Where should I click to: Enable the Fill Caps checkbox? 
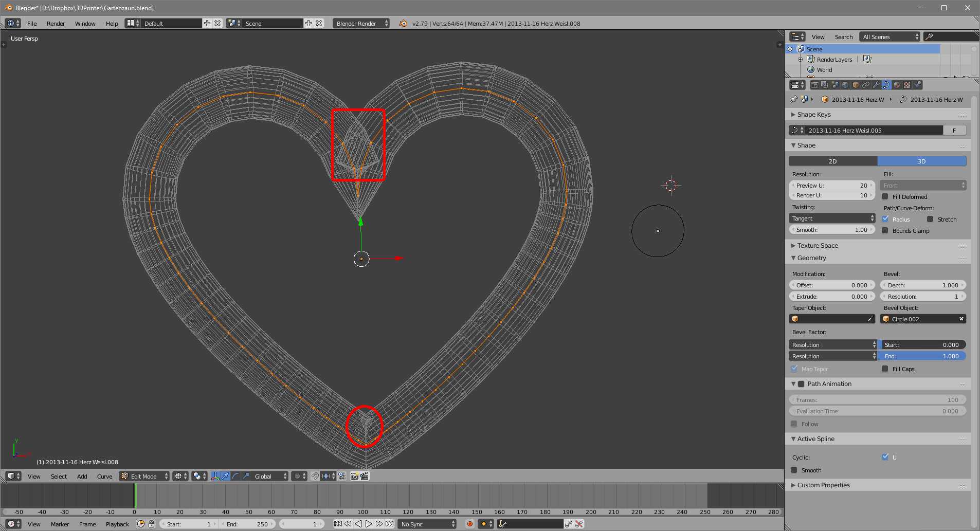(x=885, y=369)
